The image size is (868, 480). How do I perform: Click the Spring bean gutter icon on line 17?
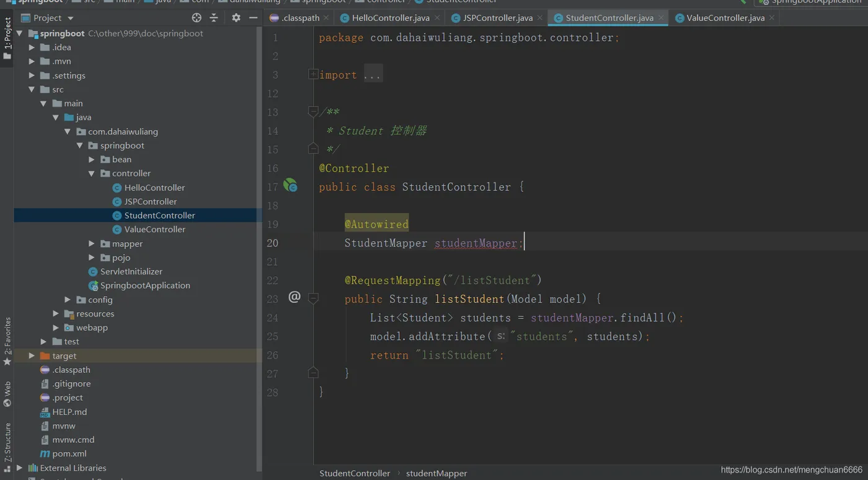click(x=290, y=185)
